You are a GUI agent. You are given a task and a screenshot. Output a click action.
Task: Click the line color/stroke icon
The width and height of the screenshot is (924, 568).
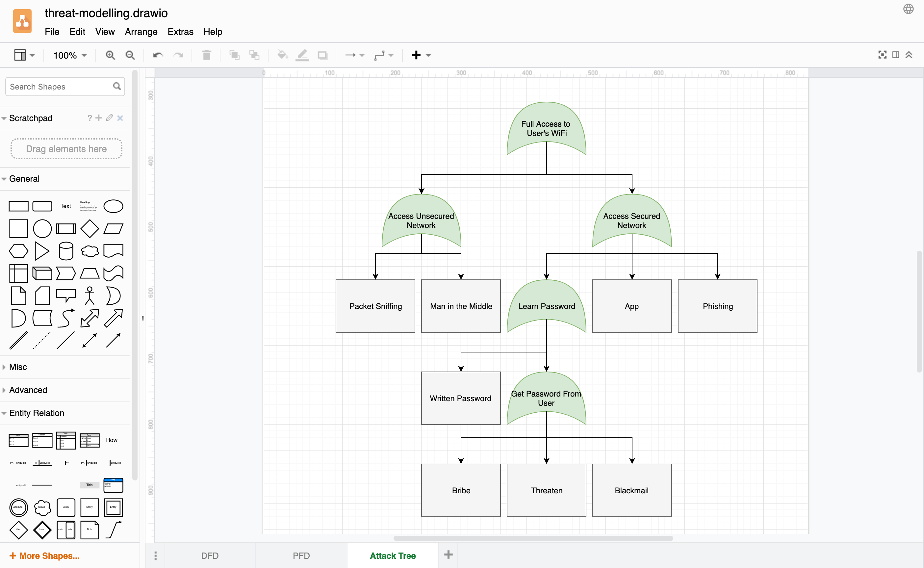click(302, 55)
